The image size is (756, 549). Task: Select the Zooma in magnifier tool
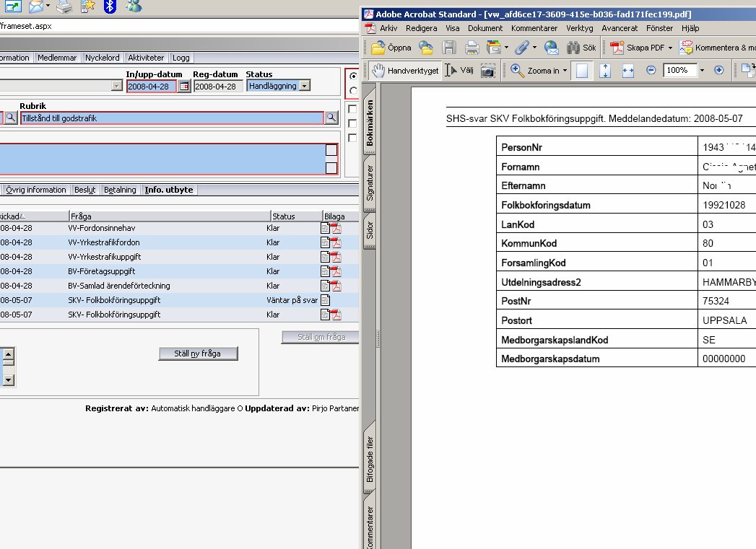click(535, 71)
